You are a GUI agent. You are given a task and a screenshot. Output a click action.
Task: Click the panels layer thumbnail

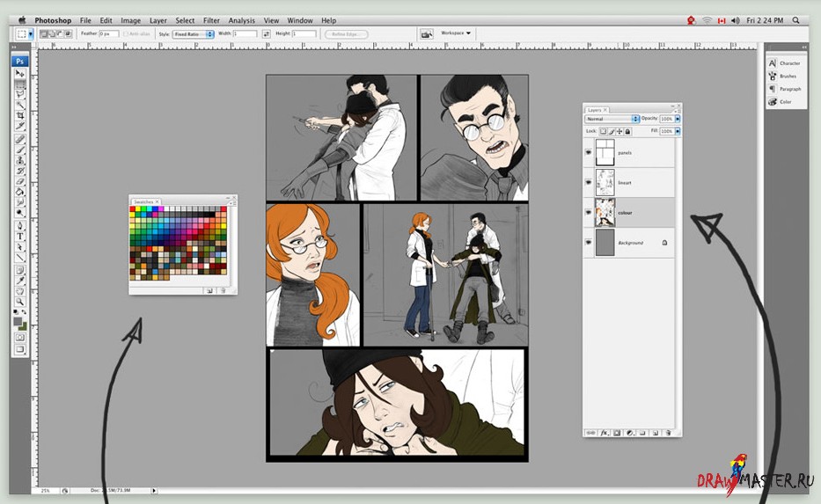(x=605, y=152)
